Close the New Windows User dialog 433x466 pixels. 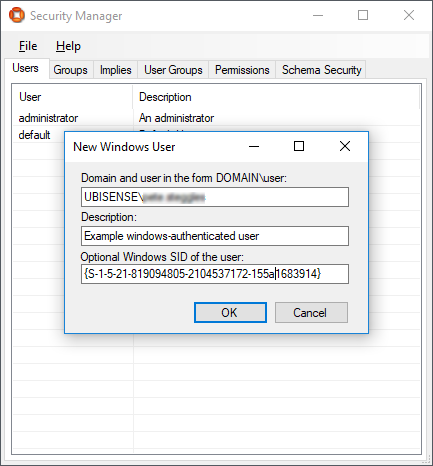pos(345,146)
